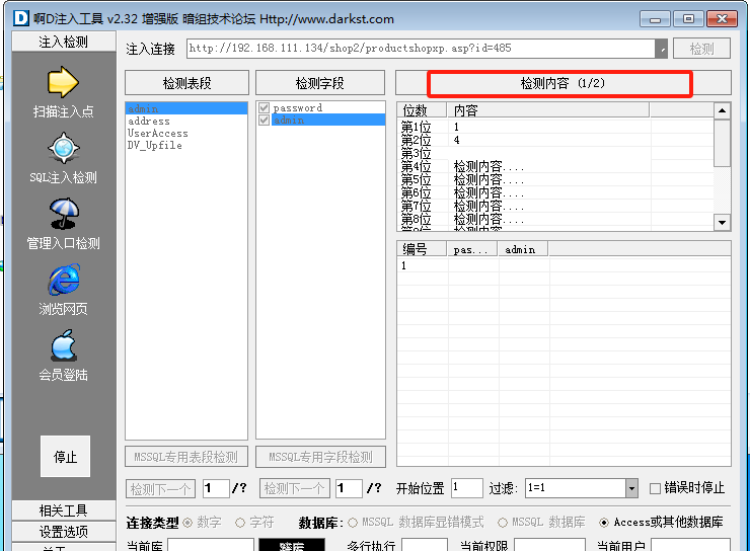Select the UserAccess table entry

point(187,133)
